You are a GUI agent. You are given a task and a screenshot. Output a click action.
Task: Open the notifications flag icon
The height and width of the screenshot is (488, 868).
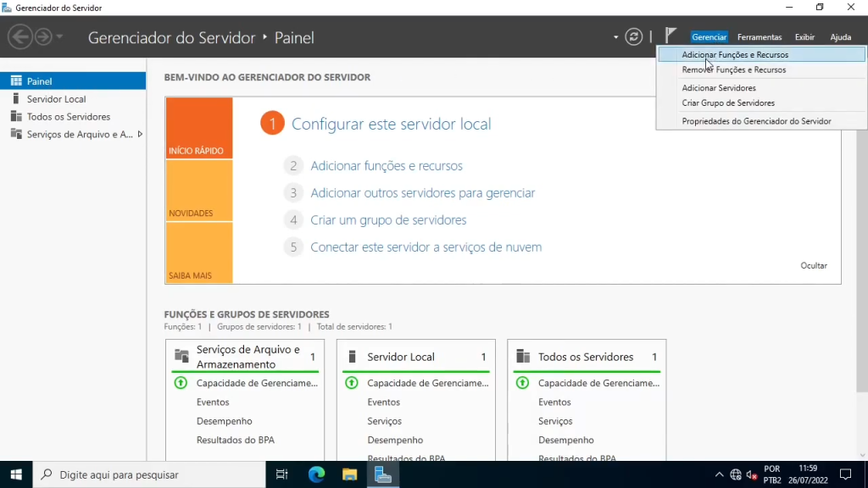tap(670, 36)
